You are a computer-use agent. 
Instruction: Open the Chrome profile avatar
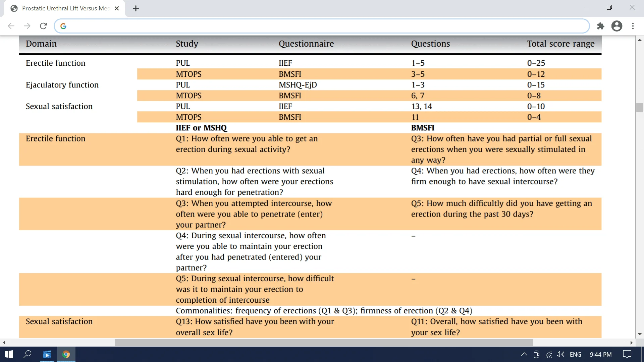point(617,26)
